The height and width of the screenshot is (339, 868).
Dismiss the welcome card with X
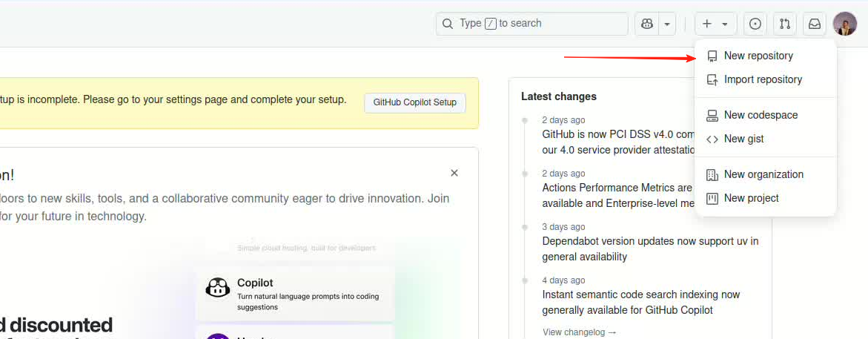[x=454, y=173]
